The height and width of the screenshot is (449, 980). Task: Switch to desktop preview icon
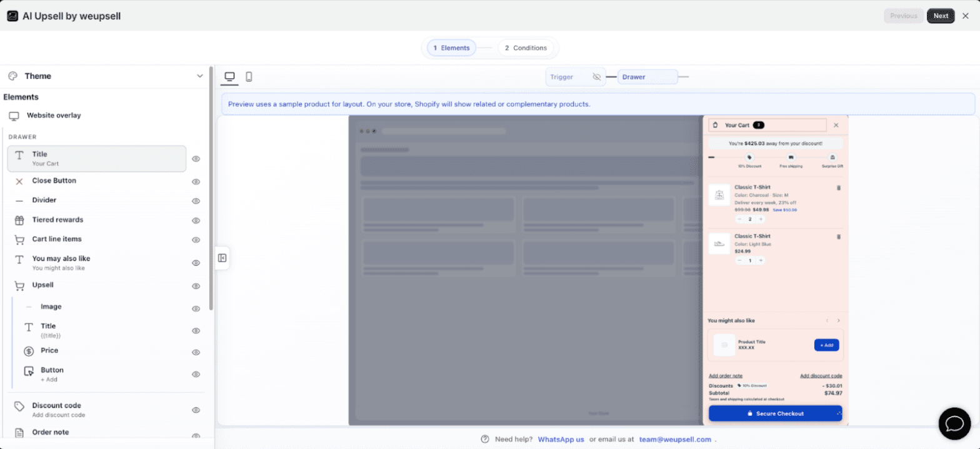pyautogui.click(x=230, y=77)
